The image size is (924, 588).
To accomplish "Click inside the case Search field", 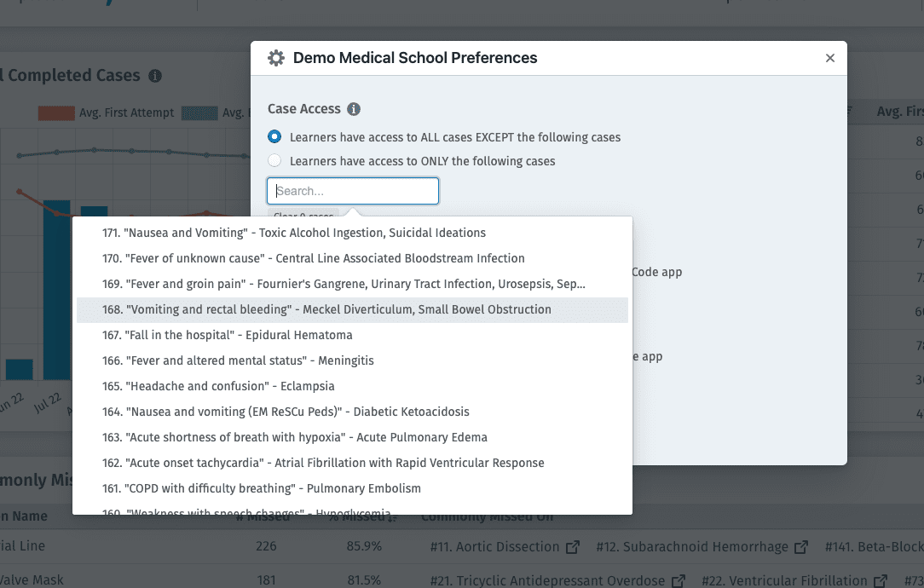I will [352, 190].
